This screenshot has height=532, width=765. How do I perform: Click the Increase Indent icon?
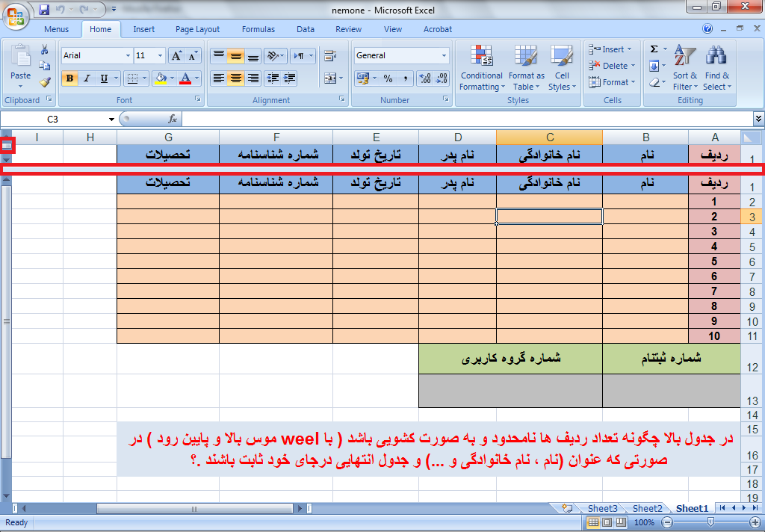point(288,78)
